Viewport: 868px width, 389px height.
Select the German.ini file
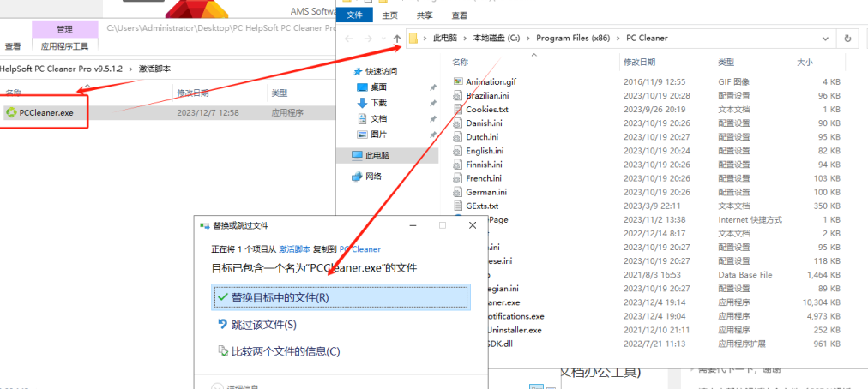[x=486, y=192]
